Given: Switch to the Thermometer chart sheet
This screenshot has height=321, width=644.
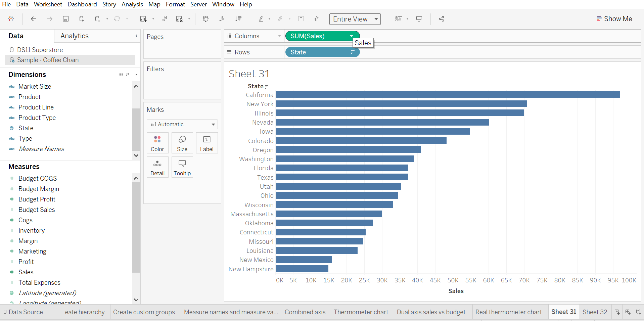Looking at the screenshot, I should coord(361,312).
